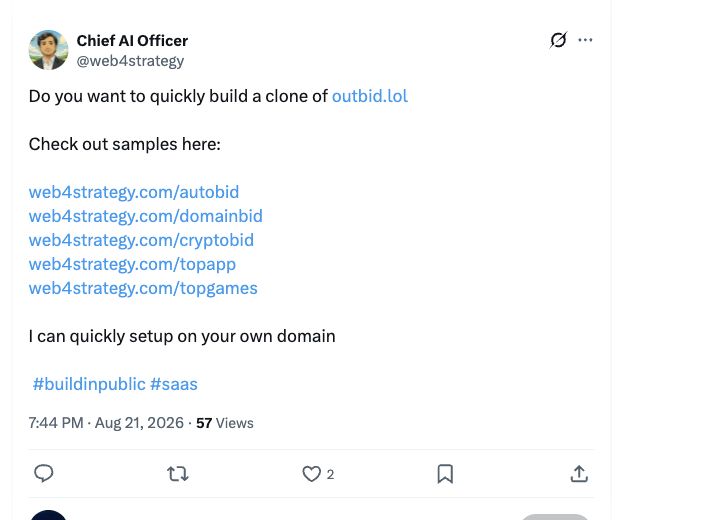Visit web4strategy.com/autobid link
This screenshot has height=520, width=720.
point(134,192)
